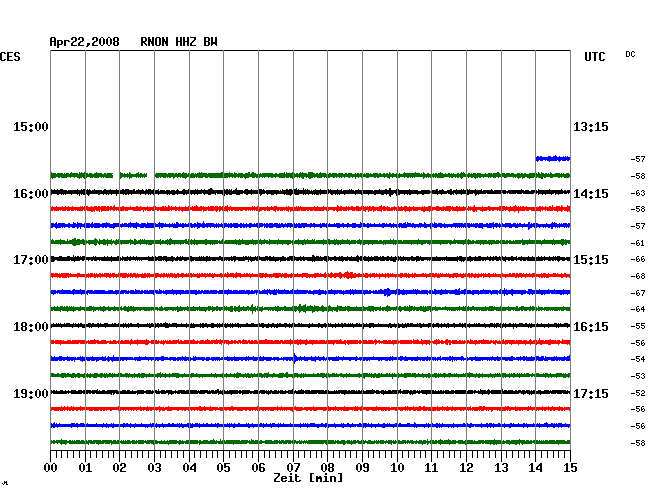The width and height of the screenshot is (650, 494).
Task: Click the short blue trace segment at top right
Action: (x=553, y=158)
